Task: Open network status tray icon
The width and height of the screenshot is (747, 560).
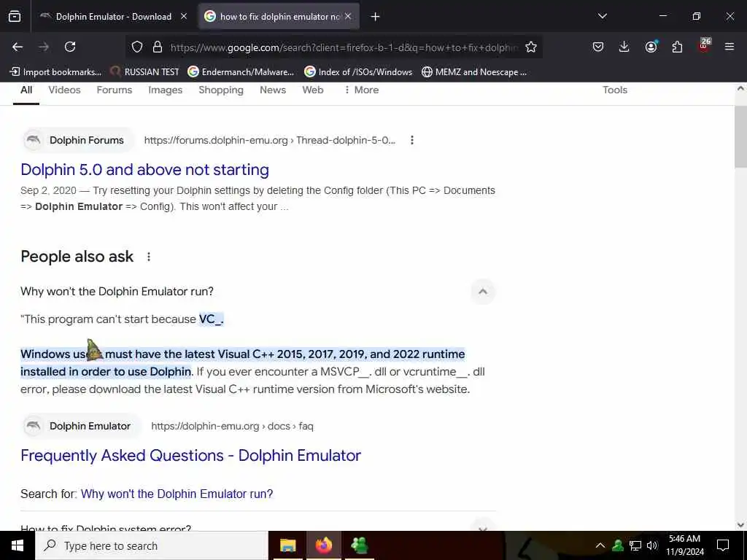Action: (635, 545)
